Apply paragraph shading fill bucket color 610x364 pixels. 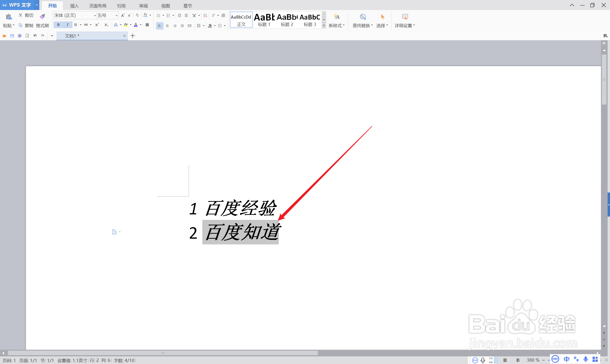(210, 25)
